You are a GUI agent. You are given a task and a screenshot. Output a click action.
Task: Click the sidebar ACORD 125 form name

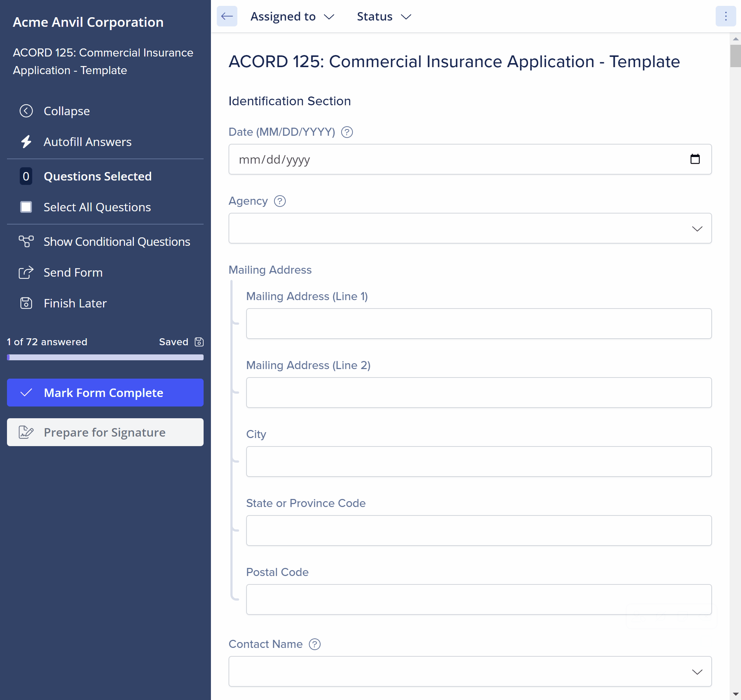pyautogui.click(x=103, y=61)
